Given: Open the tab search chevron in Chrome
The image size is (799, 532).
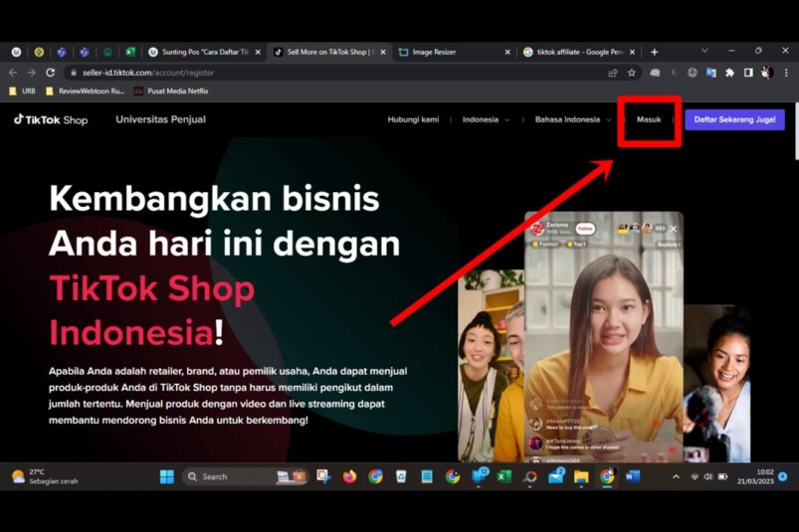Looking at the screenshot, I should point(704,51).
